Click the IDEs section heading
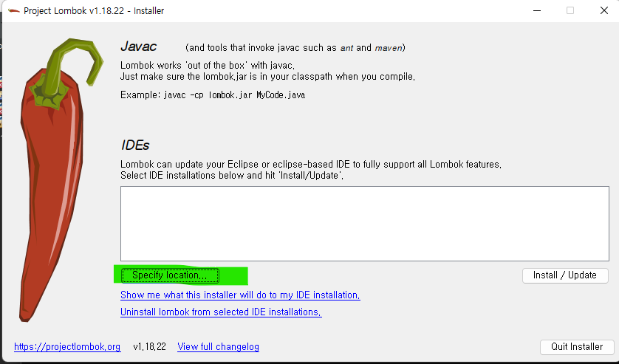The image size is (619, 364). click(x=135, y=145)
